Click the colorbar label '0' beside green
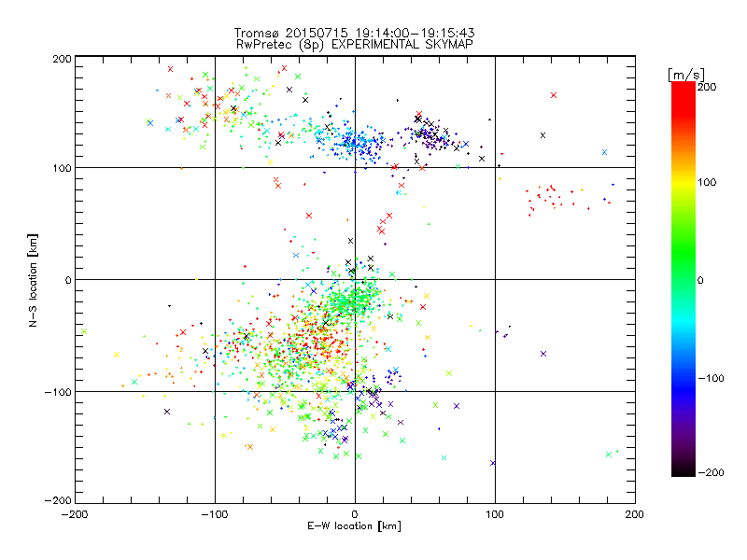747x560 pixels. pos(700,280)
